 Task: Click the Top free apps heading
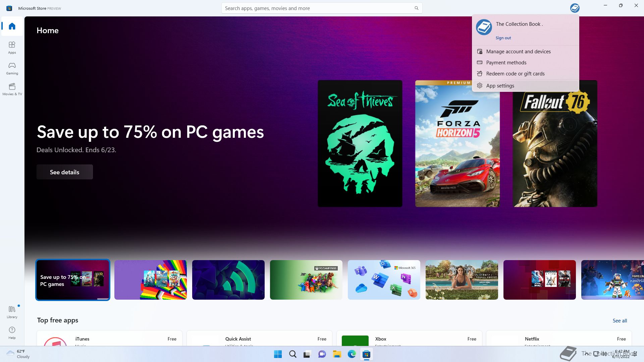coord(58,320)
